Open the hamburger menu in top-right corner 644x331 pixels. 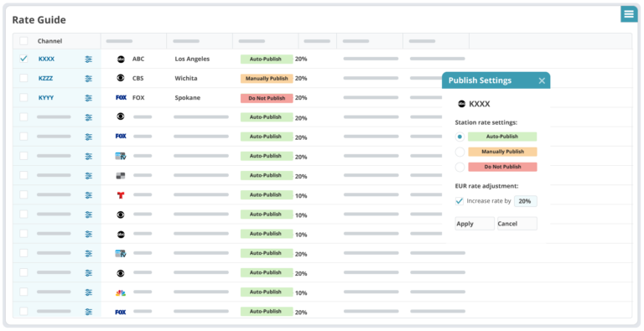tap(628, 14)
